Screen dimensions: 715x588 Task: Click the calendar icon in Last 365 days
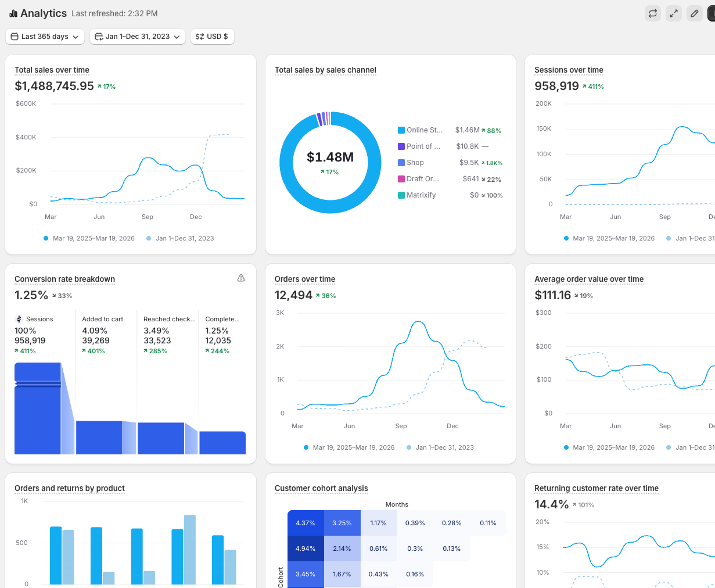[x=15, y=37]
